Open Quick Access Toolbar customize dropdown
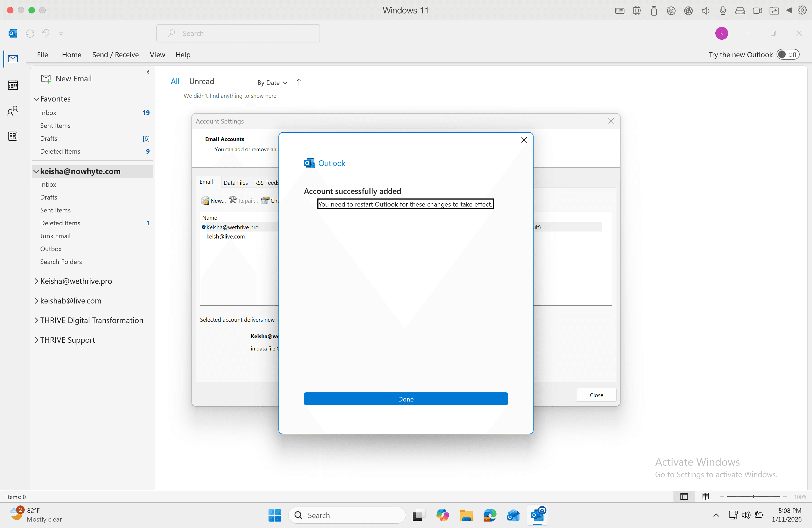This screenshot has width=812, height=528. 61,33
